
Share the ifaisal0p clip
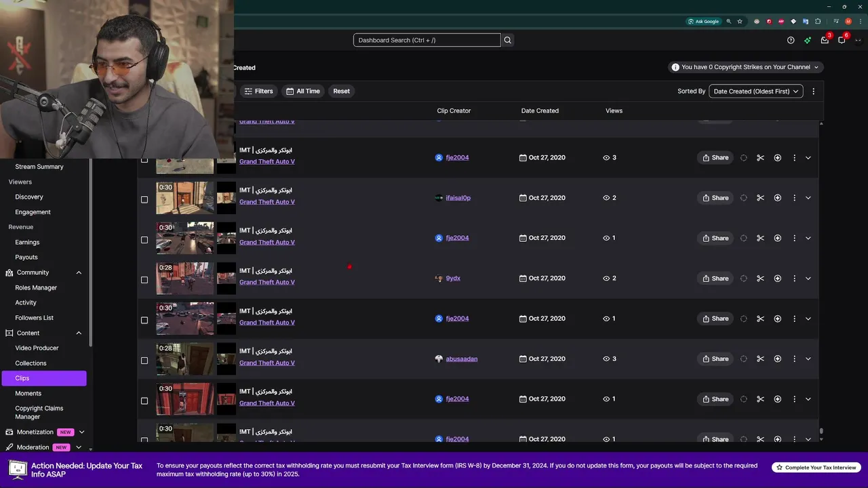pyautogui.click(x=715, y=198)
